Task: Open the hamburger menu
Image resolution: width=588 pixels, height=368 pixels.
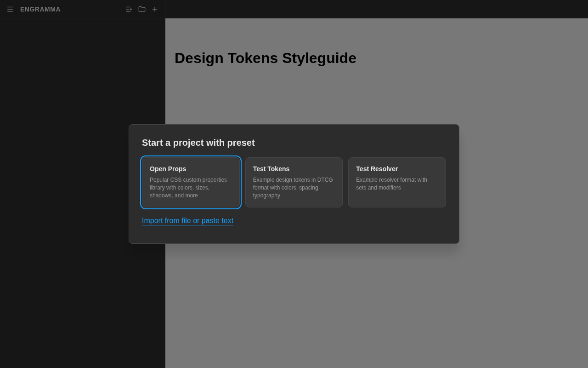Action: pos(10,9)
